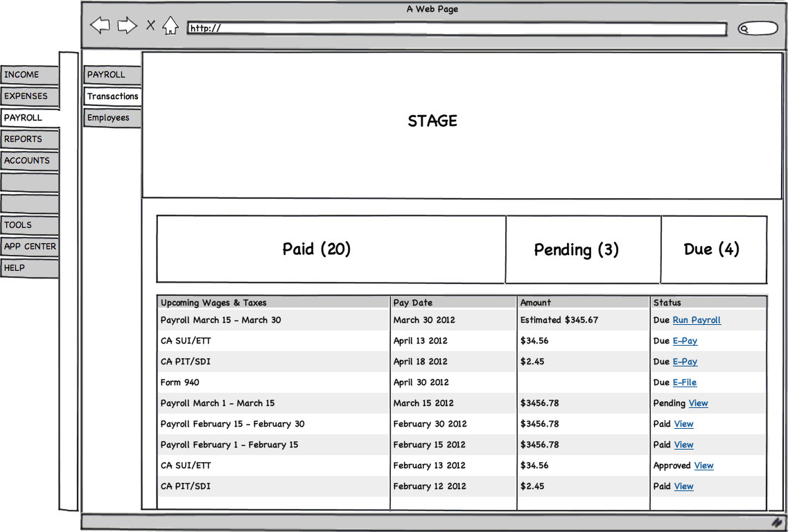View Payroll February 15 – February 30

click(x=683, y=424)
